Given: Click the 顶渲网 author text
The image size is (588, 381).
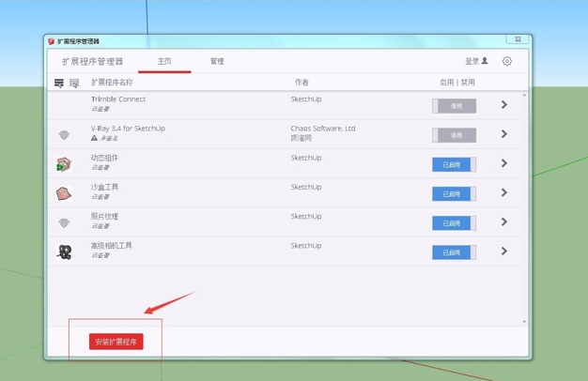Looking at the screenshot, I should [x=301, y=138].
